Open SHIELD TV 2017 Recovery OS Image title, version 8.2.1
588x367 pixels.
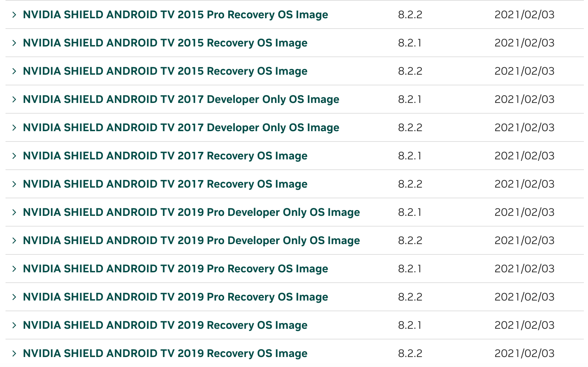point(165,156)
